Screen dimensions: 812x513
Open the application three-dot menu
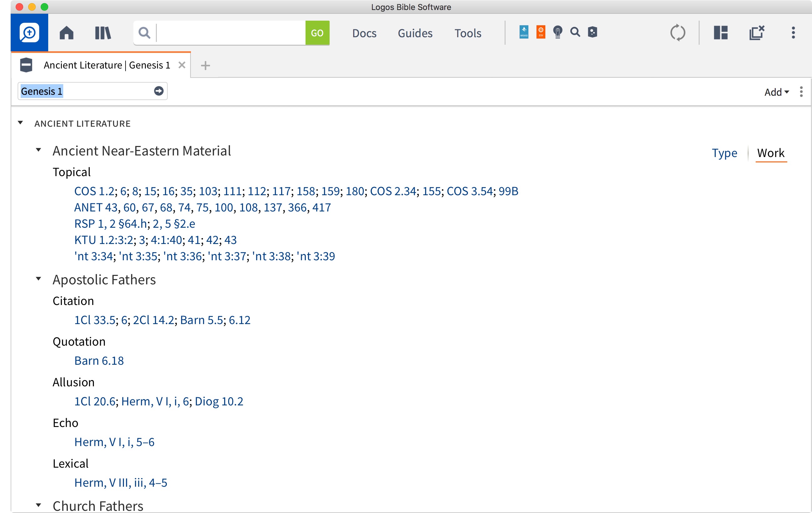[x=793, y=33]
